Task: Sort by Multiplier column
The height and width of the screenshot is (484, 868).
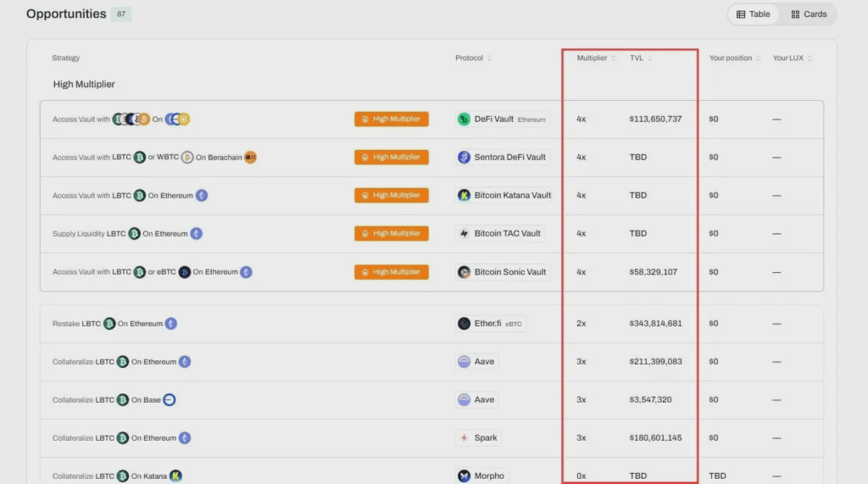Action: click(x=596, y=58)
